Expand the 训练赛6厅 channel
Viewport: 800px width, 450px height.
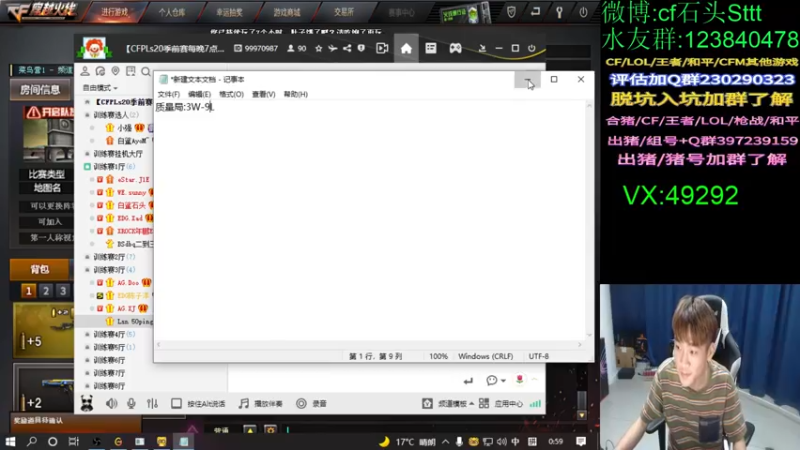click(87, 360)
